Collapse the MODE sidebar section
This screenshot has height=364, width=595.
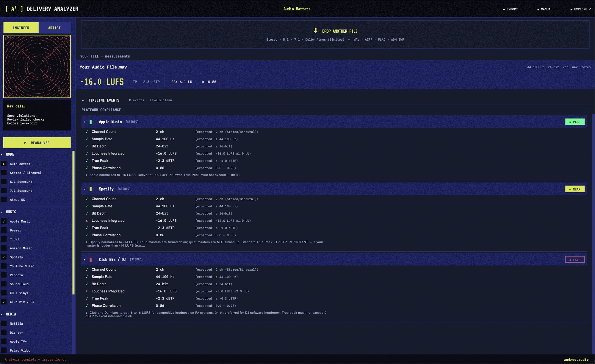point(1,155)
